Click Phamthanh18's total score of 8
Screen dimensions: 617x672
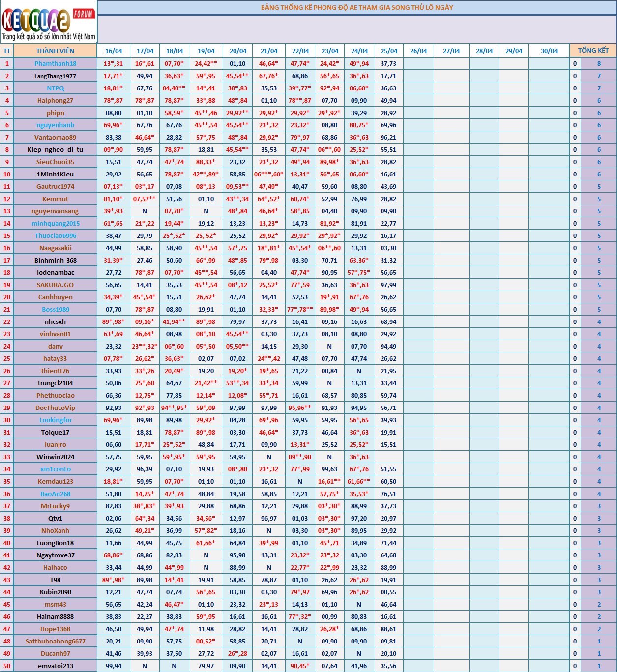[x=599, y=64]
